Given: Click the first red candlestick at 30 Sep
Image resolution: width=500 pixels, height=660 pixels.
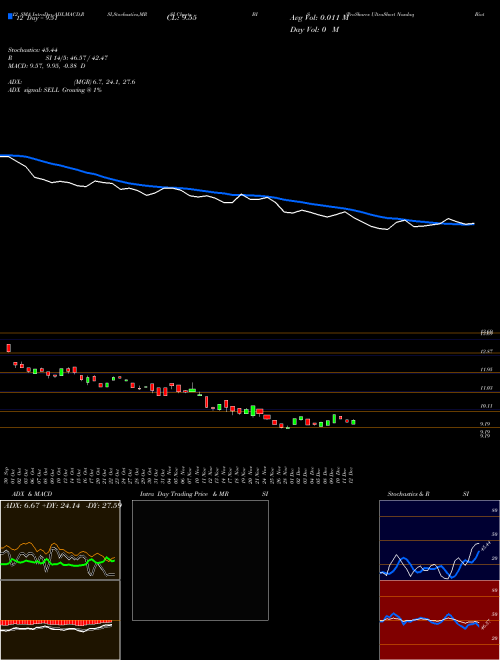Looking at the screenshot, I should point(8,348).
